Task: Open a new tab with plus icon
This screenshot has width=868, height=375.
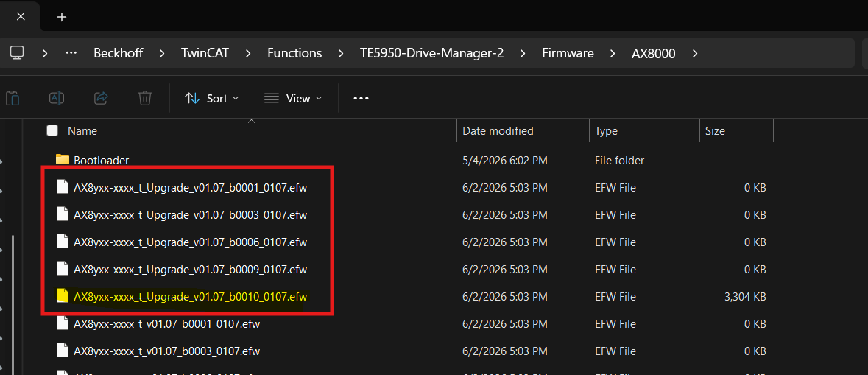Action: [62, 17]
